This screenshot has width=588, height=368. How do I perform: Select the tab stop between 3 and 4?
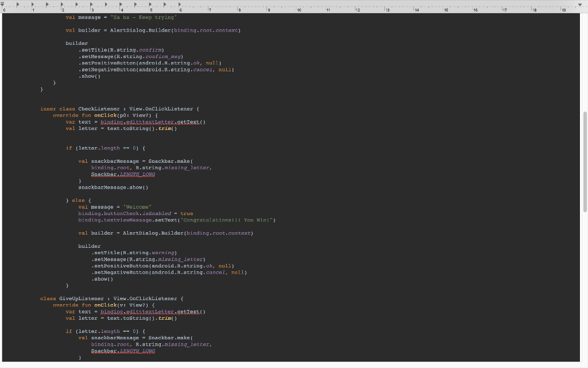[106, 5]
